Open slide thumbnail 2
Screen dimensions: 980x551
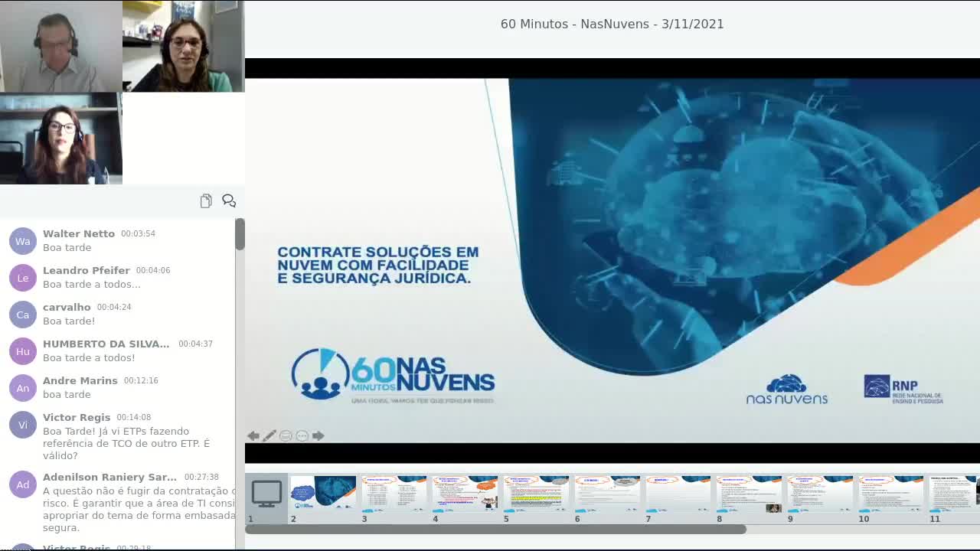[x=323, y=494]
